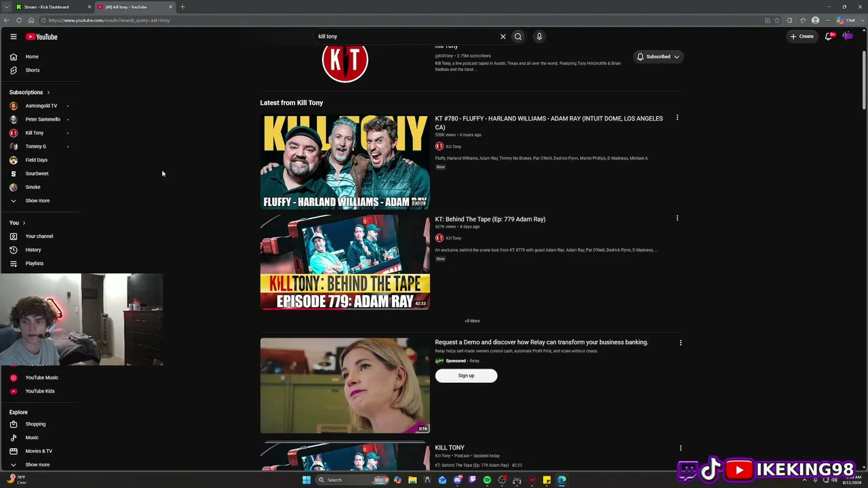
Task: Open the YouTube account avatar menu
Action: (848, 37)
